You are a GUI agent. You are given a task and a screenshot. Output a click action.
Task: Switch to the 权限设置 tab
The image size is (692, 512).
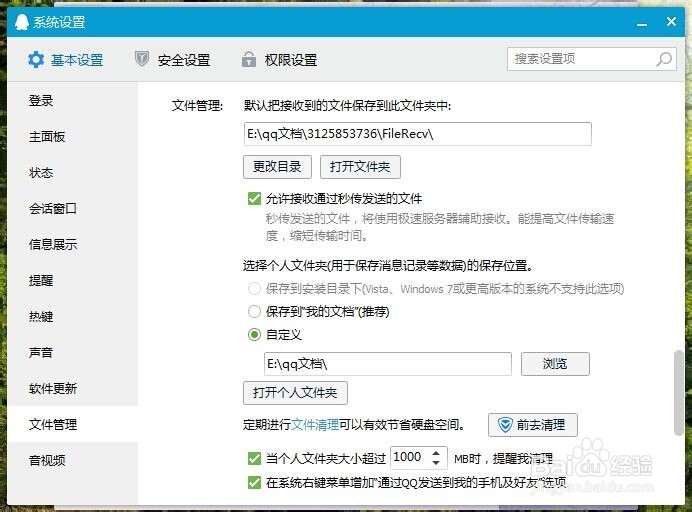(x=279, y=60)
